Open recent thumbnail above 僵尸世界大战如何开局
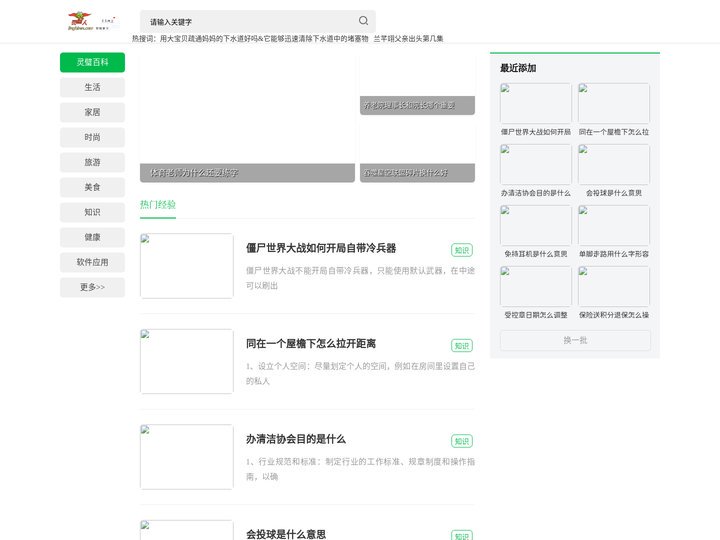Screen dimensions: 720x540 click(x=535, y=103)
